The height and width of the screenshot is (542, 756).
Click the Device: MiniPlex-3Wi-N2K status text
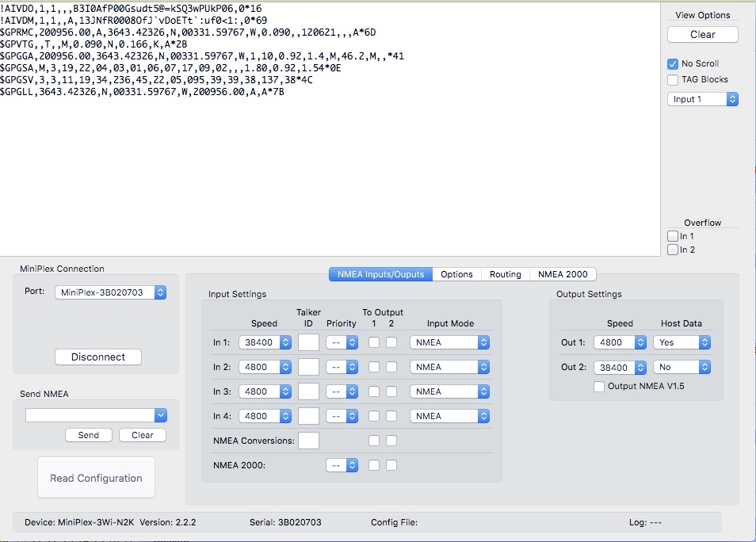(x=79, y=522)
